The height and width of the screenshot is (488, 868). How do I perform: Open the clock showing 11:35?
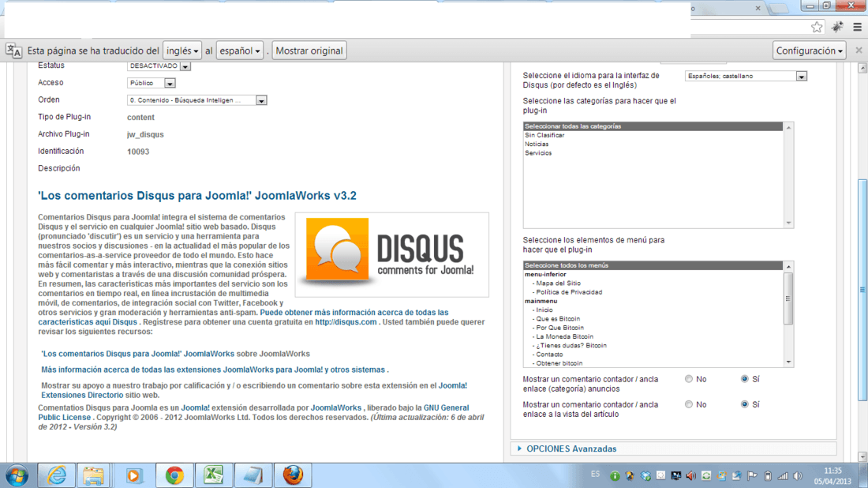click(x=832, y=476)
